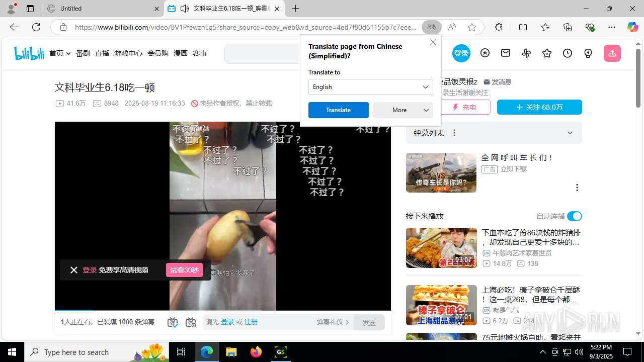Open the 游戏中心 navigation item
The height and width of the screenshot is (362, 644).
point(128,53)
